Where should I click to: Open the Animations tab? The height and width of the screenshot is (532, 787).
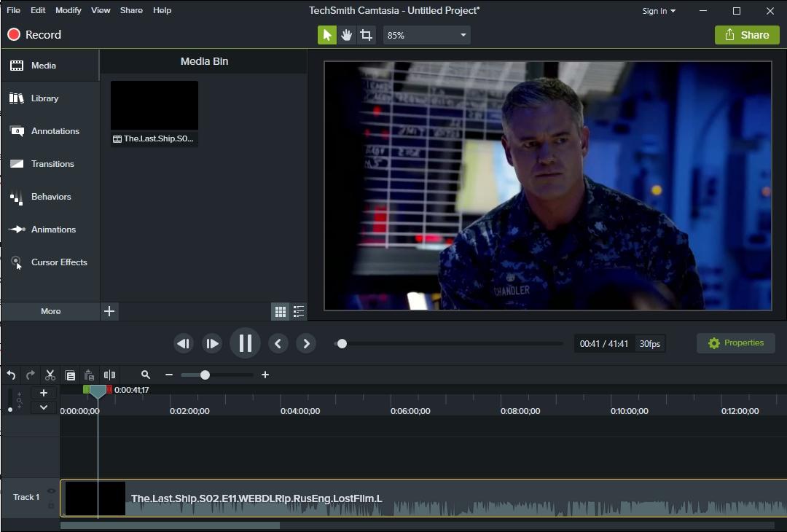click(x=50, y=230)
